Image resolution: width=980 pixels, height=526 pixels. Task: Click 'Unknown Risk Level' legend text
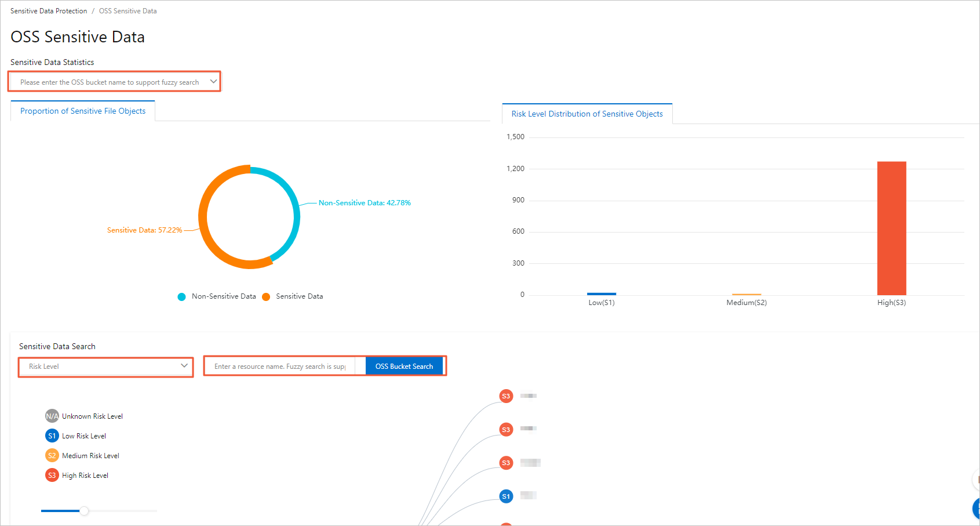[92, 416]
